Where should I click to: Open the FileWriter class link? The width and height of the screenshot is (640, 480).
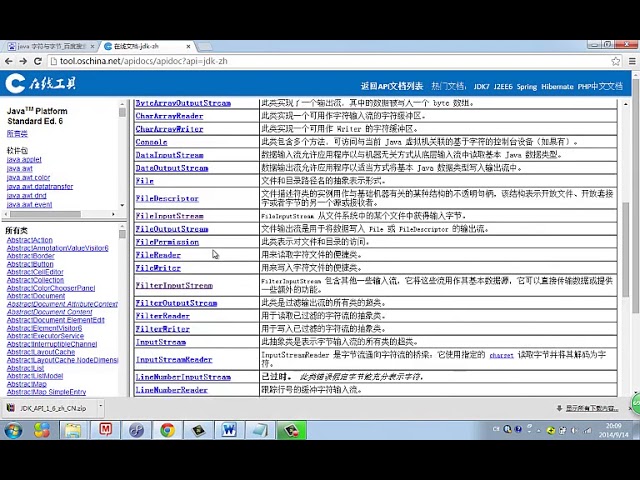tap(158, 268)
